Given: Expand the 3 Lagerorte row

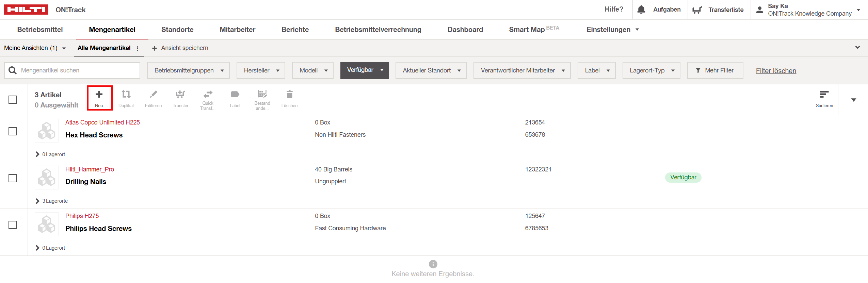Looking at the screenshot, I should 37,201.
